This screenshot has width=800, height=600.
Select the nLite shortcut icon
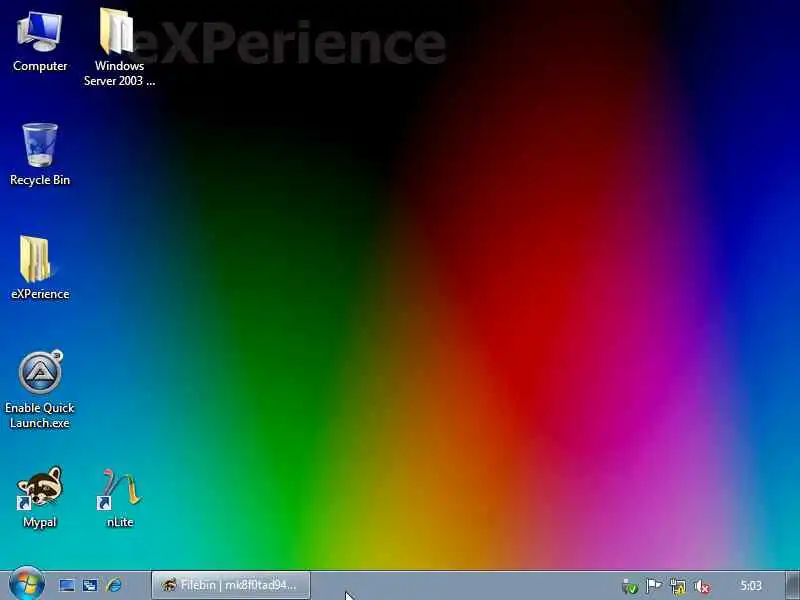120,498
